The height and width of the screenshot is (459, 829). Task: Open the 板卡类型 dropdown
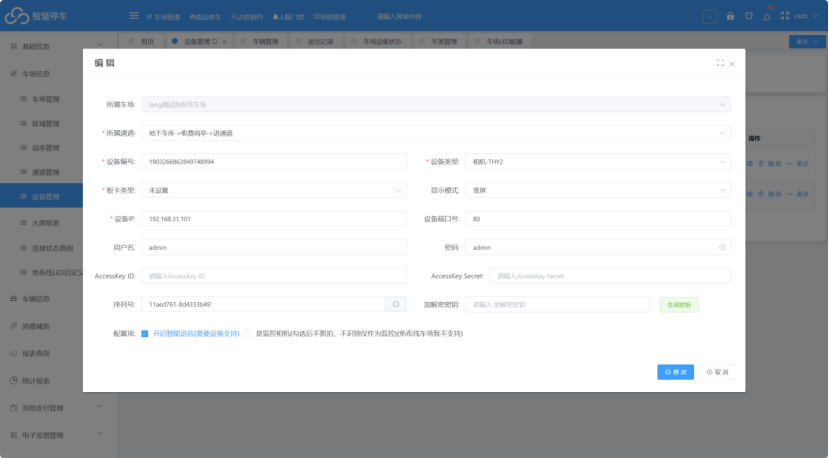coord(274,190)
